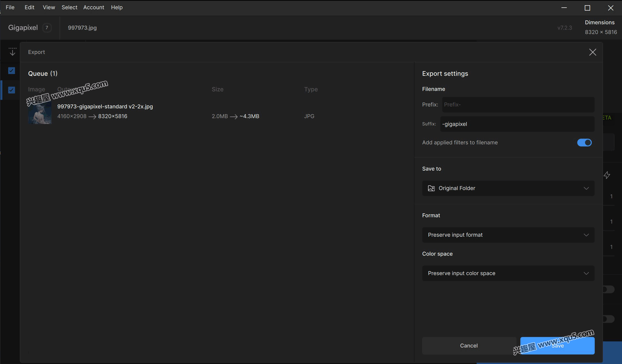Expand the Preserve input color space dropdown
Screen dimensions: 622x364
tap(508, 273)
